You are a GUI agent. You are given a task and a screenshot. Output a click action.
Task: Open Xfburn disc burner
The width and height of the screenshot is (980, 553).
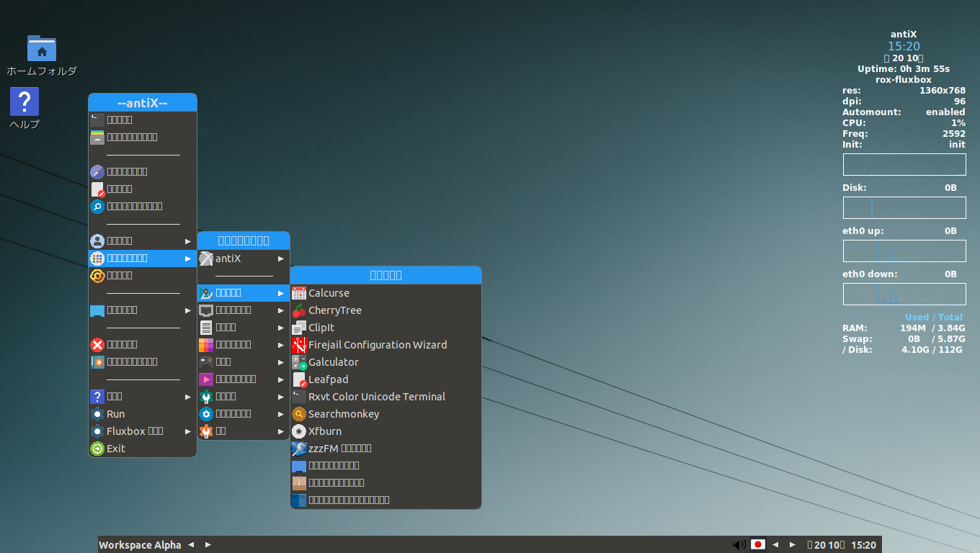click(x=386, y=431)
